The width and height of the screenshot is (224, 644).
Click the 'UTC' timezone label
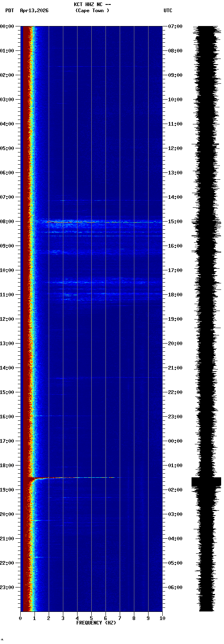coord(168,11)
